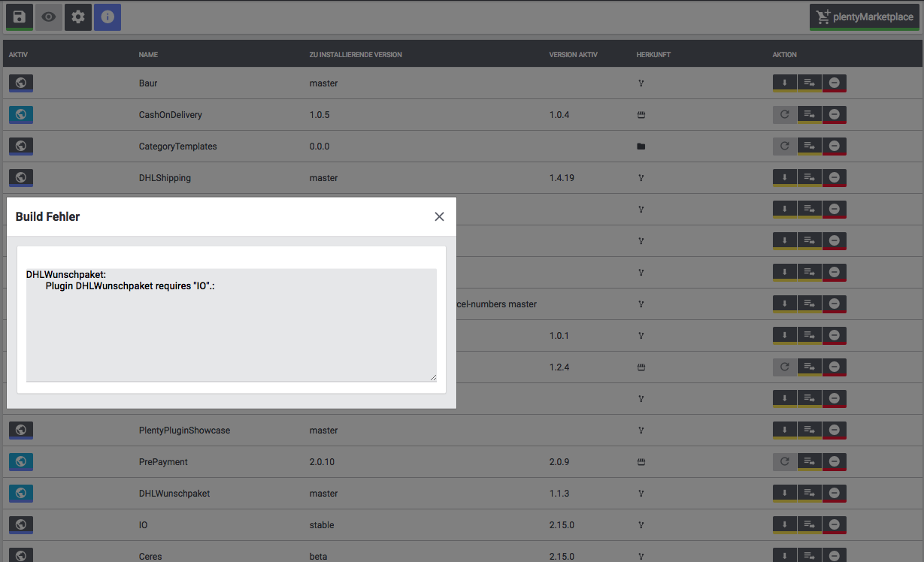Toggle the active globe for PrePayment

[x=21, y=462]
